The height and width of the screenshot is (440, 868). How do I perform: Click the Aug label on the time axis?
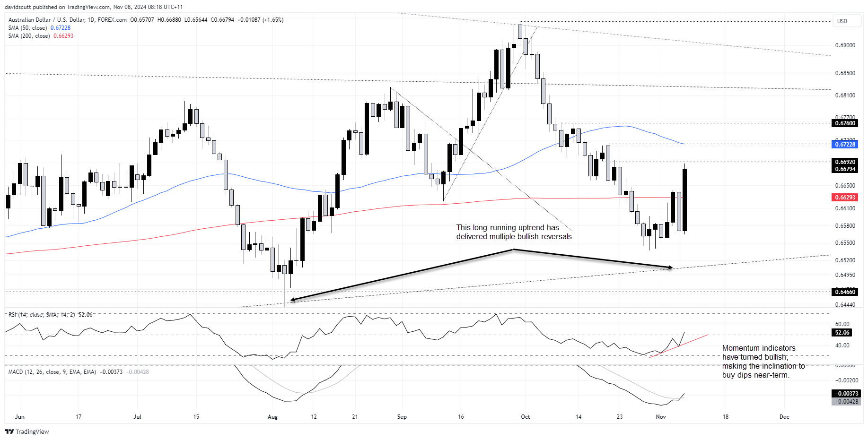[272, 417]
